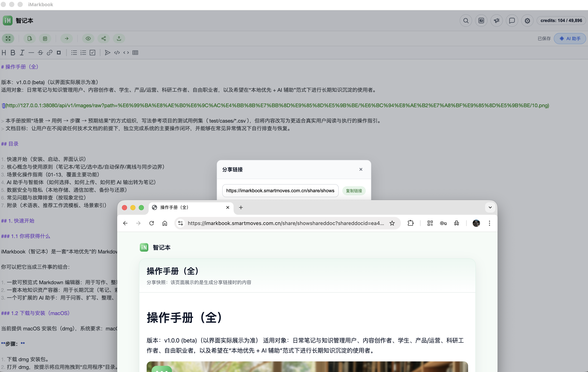Select the export upload icon

click(119, 38)
